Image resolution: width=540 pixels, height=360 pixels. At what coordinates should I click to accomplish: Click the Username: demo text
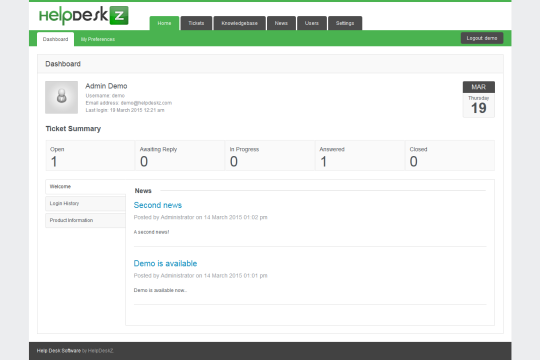pos(105,95)
